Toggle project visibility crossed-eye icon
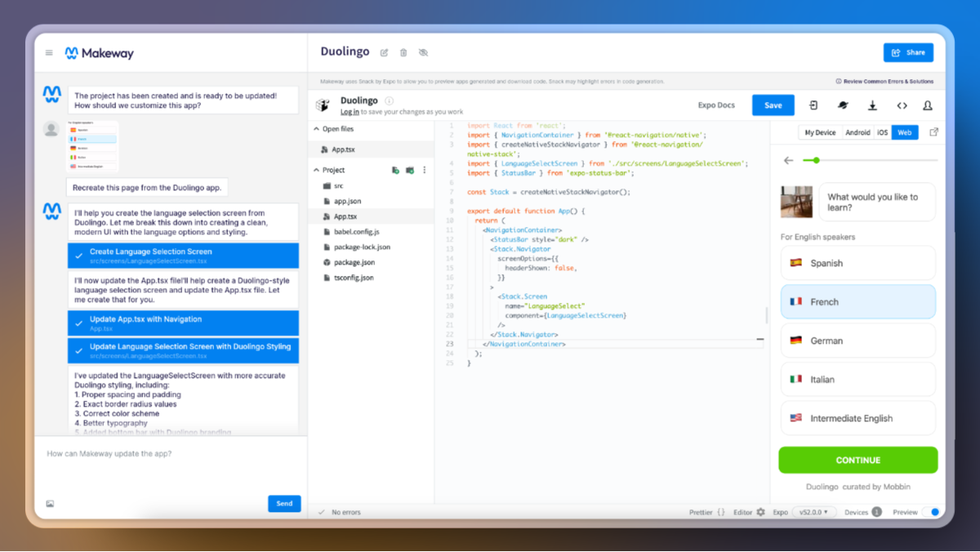The height and width of the screenshot is (552, 980). 423,53
